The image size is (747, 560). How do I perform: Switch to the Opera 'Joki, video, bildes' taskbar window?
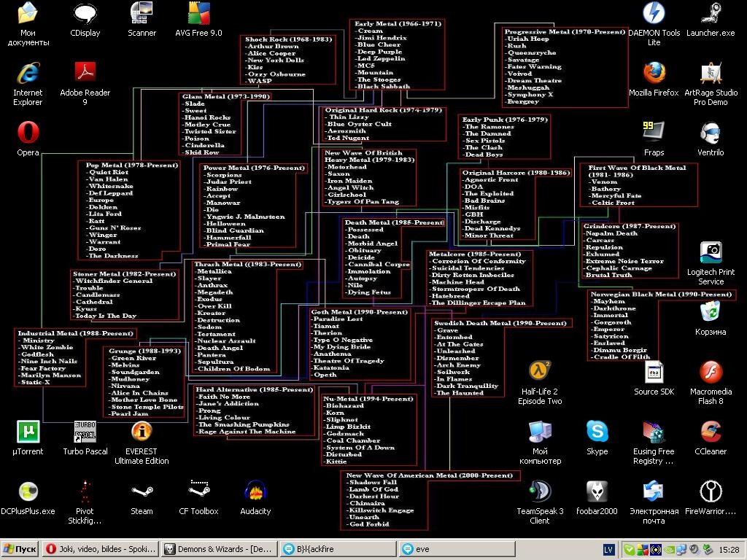click(x=101, y=549)
